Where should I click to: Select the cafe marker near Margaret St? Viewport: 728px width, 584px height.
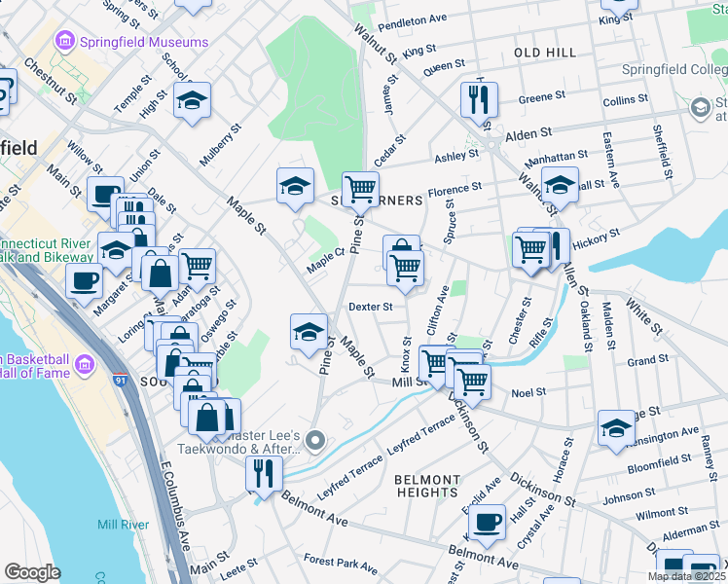(x=84, y=281)
